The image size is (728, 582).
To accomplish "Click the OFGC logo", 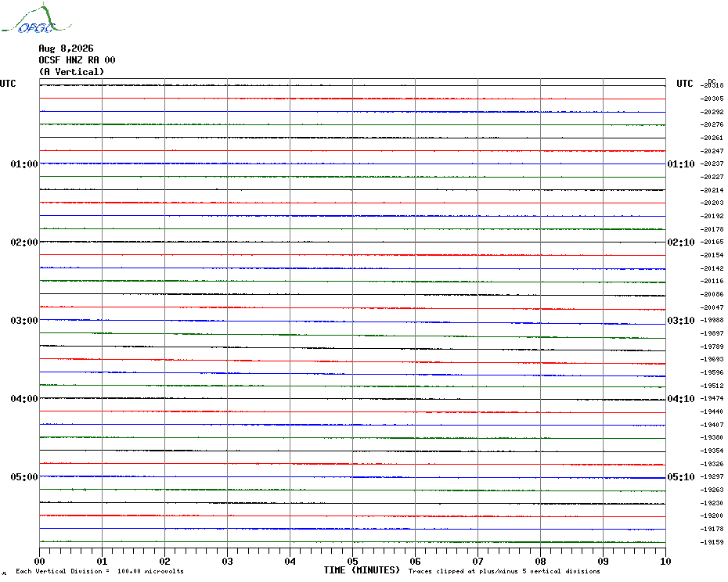I will point(36,19).
